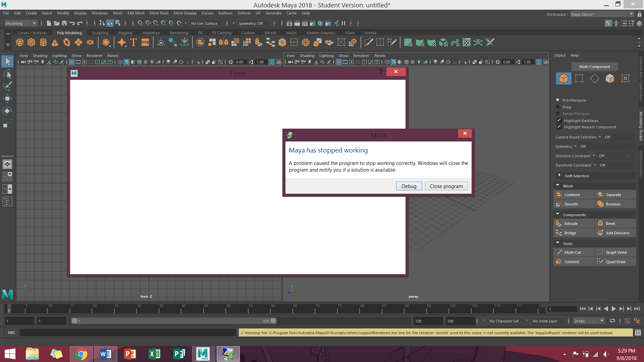This screenshot has height=362, width=644.
Task: Click the Close program button
Action: [446, 186]
